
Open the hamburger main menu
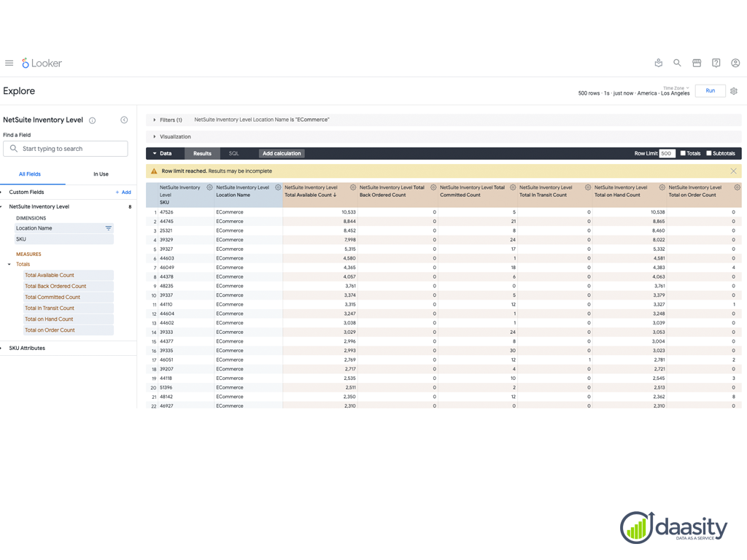[x=9, y=63]
